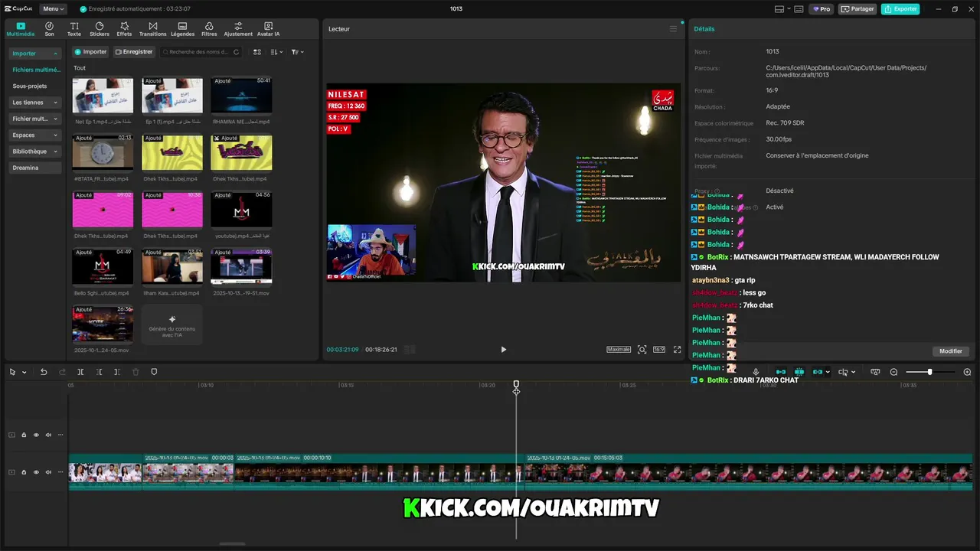Screen dimensions: 980x551
Task: Click the delete-right trim tool icon
Action: 117,372
